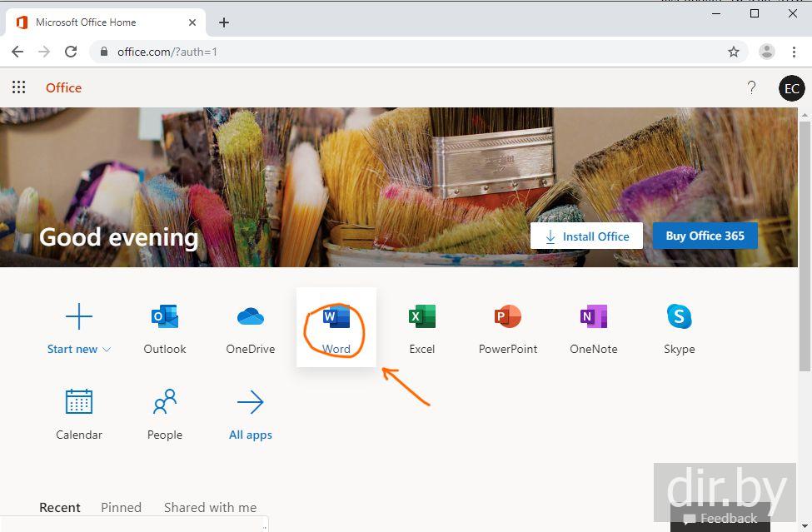
Task: Open the app launcher waffle menu
Action: [18, 87]
